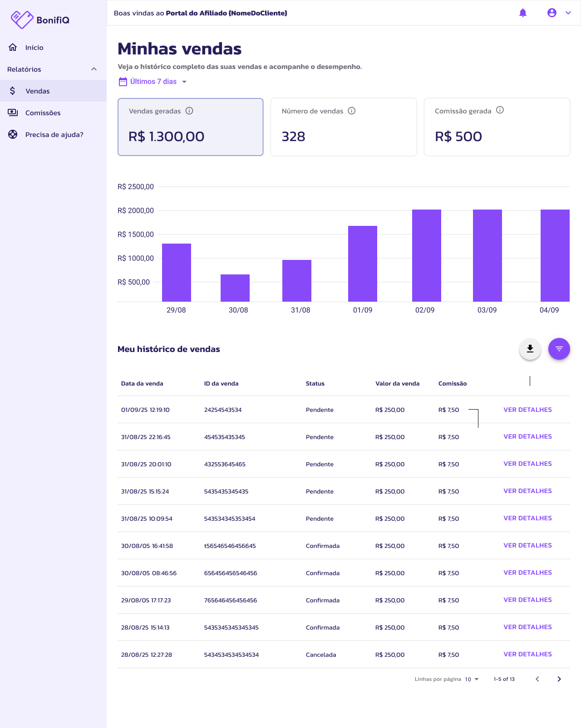Click the 01/09 bar in the chart

[x=363, y=264]
